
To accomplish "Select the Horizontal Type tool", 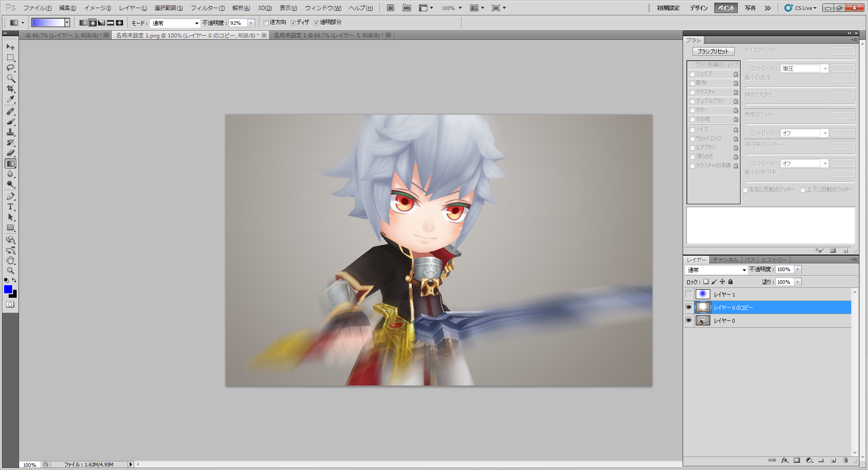I will pyautogui.click(x=10, y=207).
